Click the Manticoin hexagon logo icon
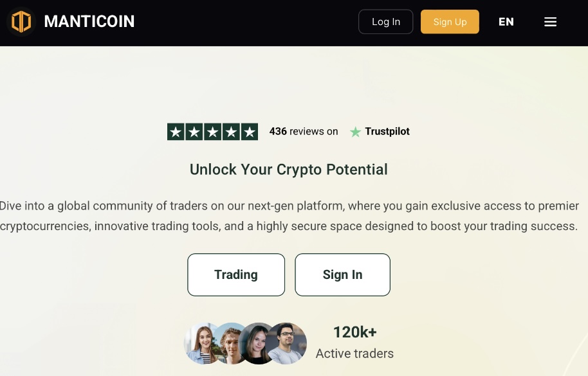This screenshot has height=376, width=588. [x=21, y=22]
